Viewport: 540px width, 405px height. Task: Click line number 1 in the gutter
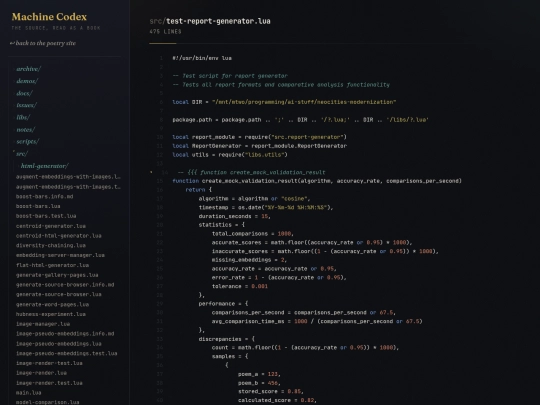(161, 58)
